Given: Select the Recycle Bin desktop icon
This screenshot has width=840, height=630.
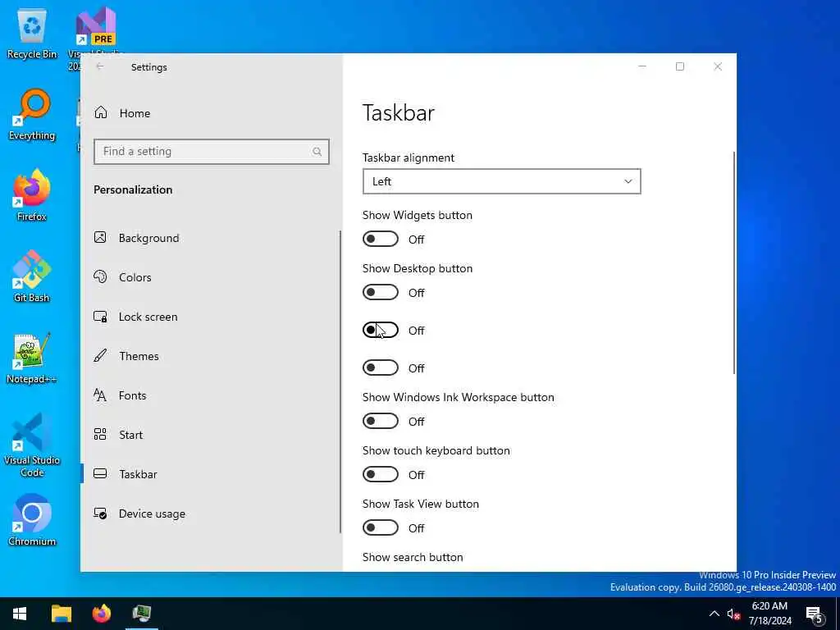Looking at the screenshot, I should pyautogui.click(x=32, y=34).
